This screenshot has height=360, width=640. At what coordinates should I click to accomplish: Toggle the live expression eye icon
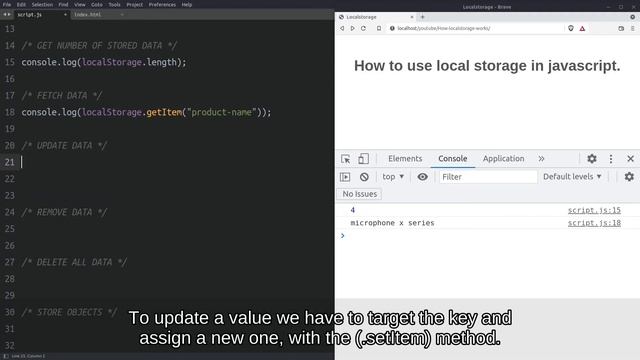pyautogui.click(x=422, y=177)
